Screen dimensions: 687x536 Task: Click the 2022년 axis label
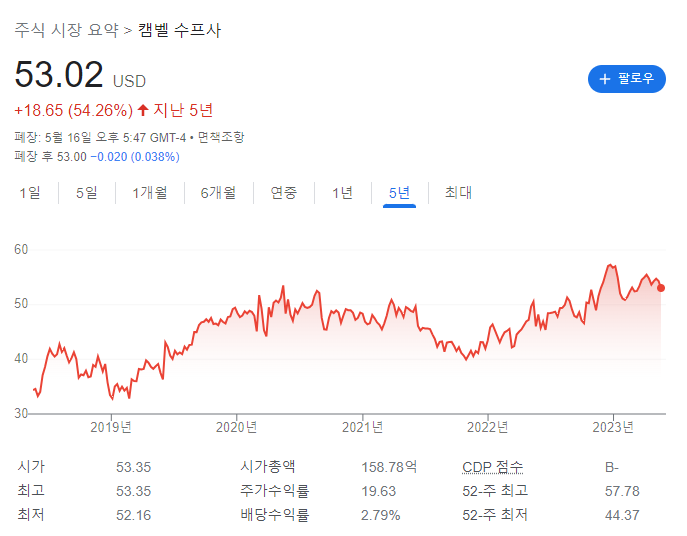488,427
